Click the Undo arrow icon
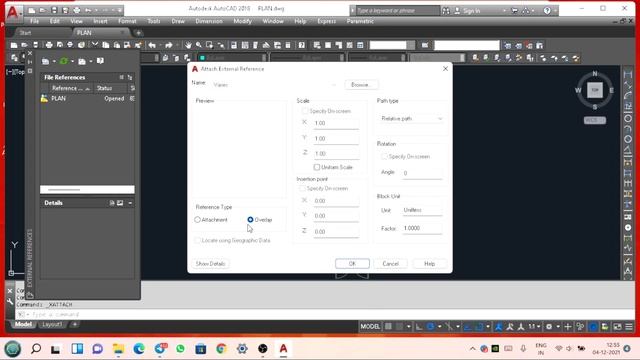 click(x=152, y=45)
